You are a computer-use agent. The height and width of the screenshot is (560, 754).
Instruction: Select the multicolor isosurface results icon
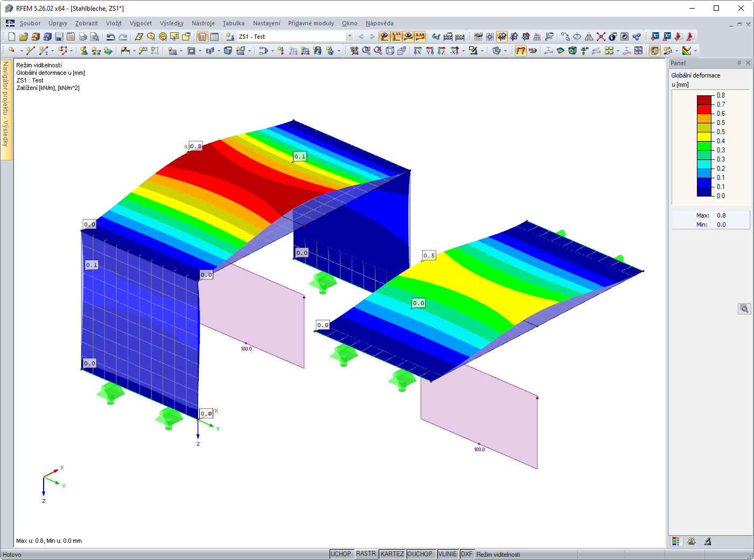click(x=561, y=51)
